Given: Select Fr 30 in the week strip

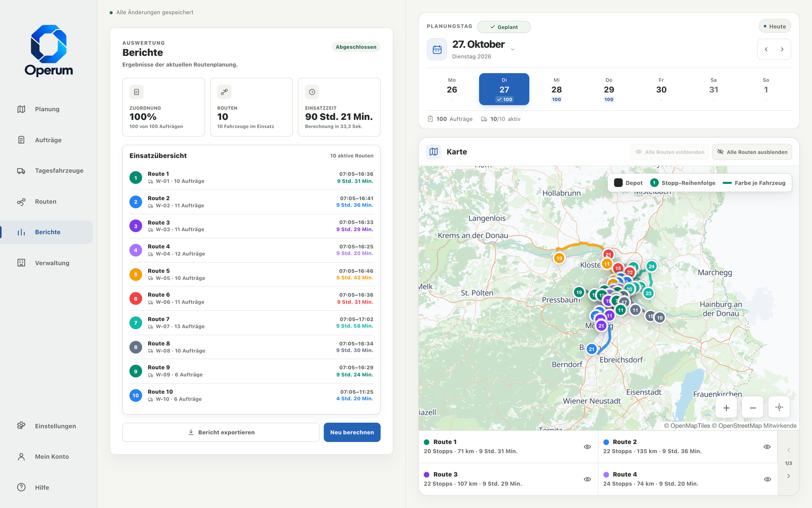Looking at the screenshot, I should (661, 89).
